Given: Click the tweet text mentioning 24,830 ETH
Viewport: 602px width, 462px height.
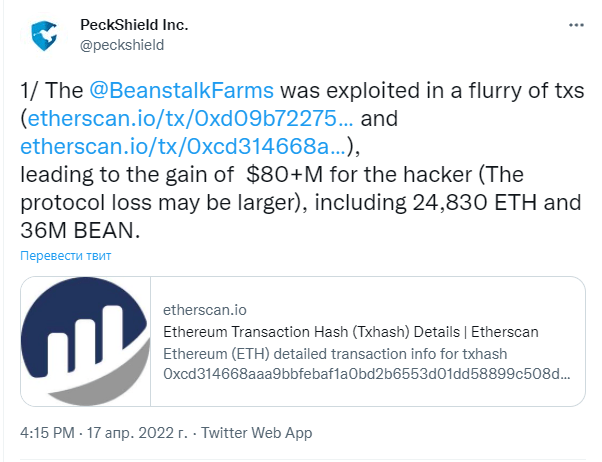Looking at the screenshot, I should pos(475,202).
